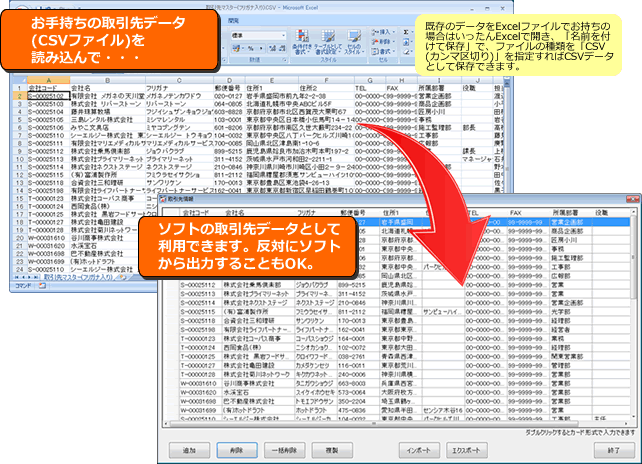Select the 取引先マスター(フリガナ入り) sheet tab

79,277
